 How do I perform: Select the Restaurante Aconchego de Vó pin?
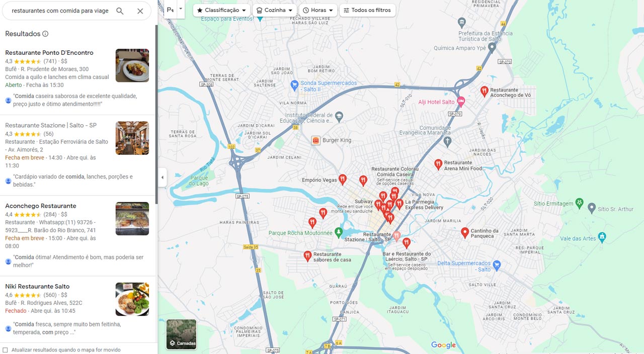coord(484,91)
